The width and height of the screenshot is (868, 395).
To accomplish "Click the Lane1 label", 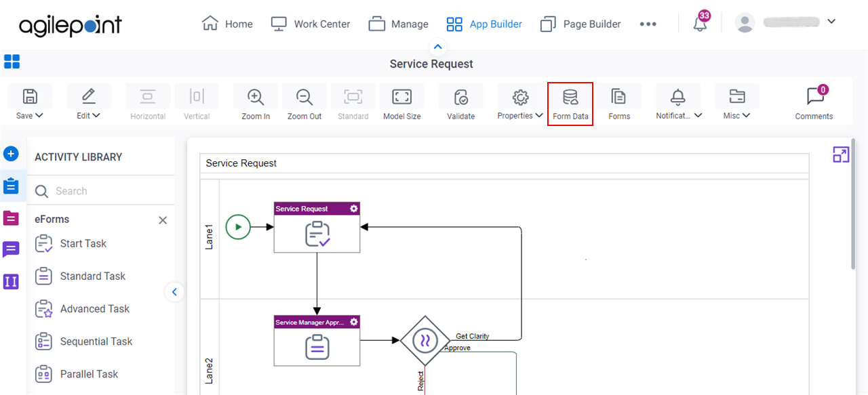I will (209, 238).
